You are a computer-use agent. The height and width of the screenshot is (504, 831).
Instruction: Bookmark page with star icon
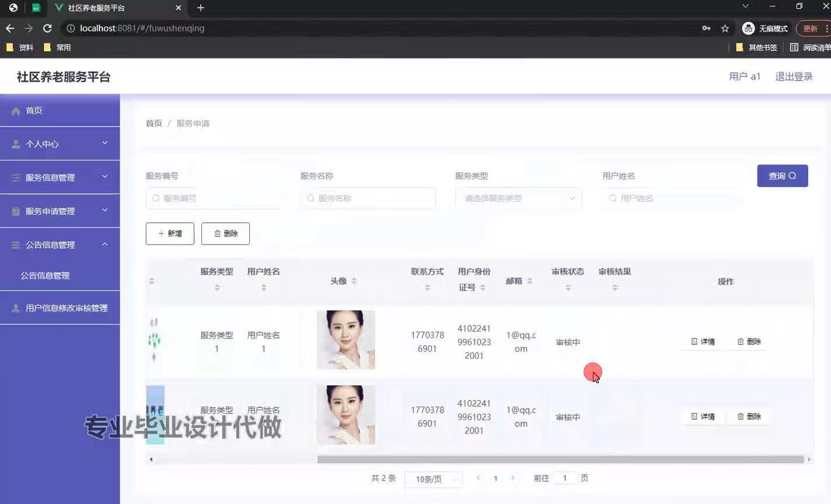click(x=725, y=28)
